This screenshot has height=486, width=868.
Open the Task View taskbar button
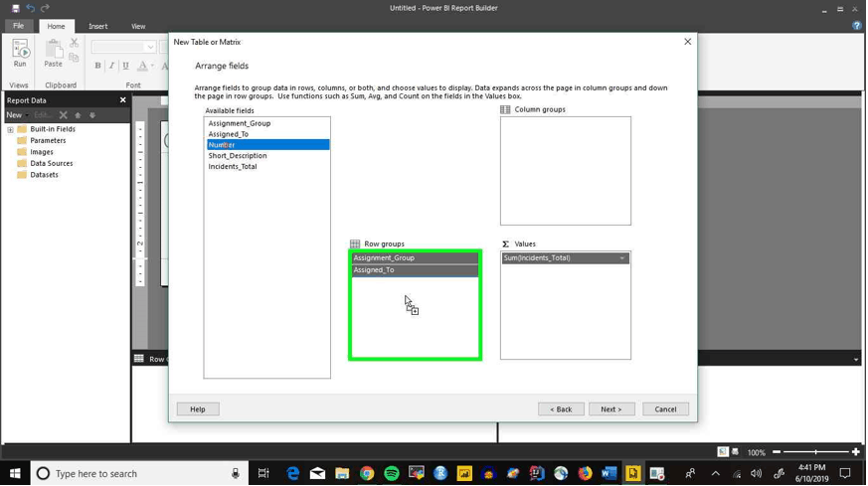tap(263, 474)
